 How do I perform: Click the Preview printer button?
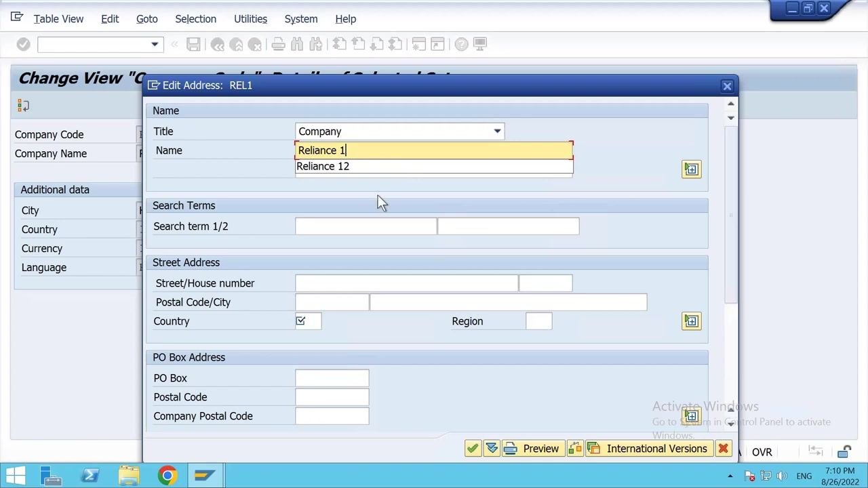coord(532,449)
